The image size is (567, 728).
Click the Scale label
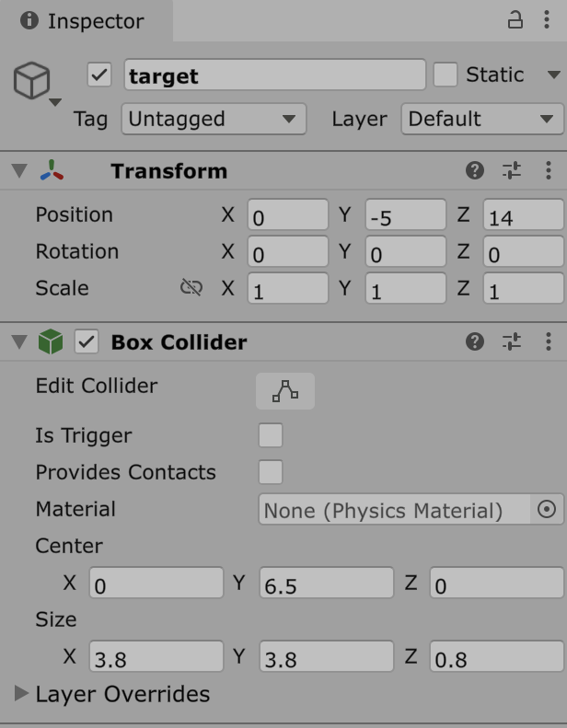[63, 288]
